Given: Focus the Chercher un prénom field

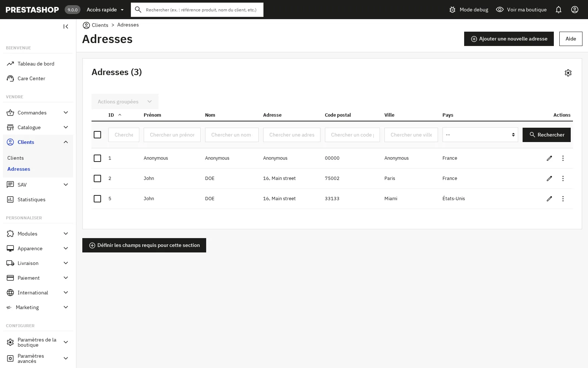Looking at the screenshot, I should coord(172,135).
